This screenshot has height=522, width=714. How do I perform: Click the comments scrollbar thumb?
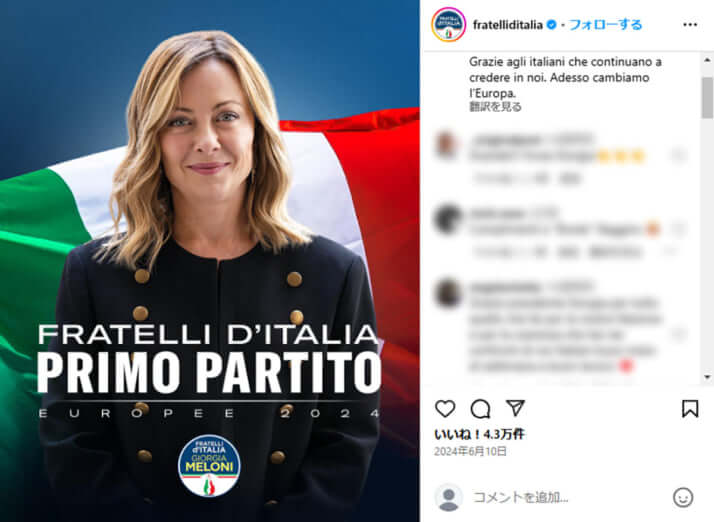pyautogui.click(x=707, y=97)
